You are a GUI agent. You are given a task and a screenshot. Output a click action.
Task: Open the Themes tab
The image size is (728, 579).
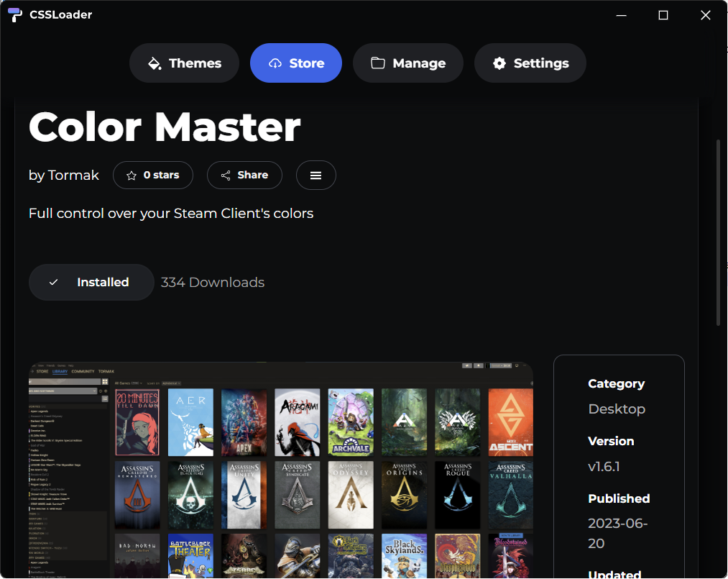point(184,63)
